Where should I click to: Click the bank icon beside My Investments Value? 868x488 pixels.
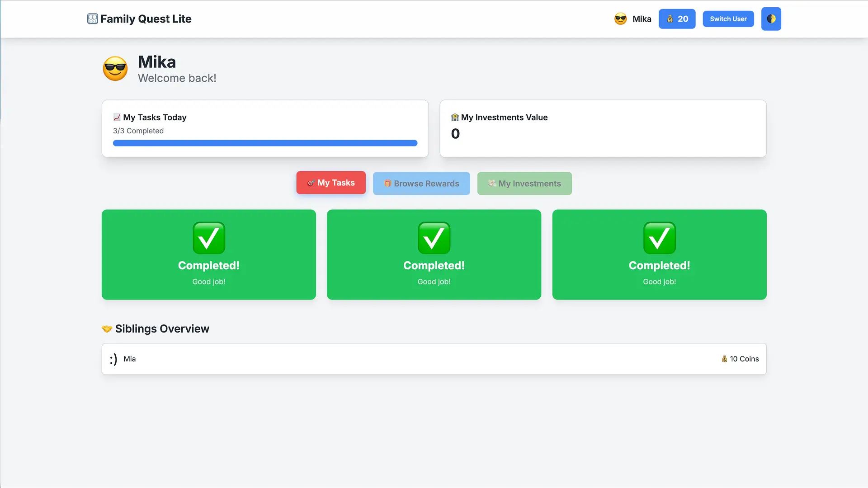[x=455, y=117]
